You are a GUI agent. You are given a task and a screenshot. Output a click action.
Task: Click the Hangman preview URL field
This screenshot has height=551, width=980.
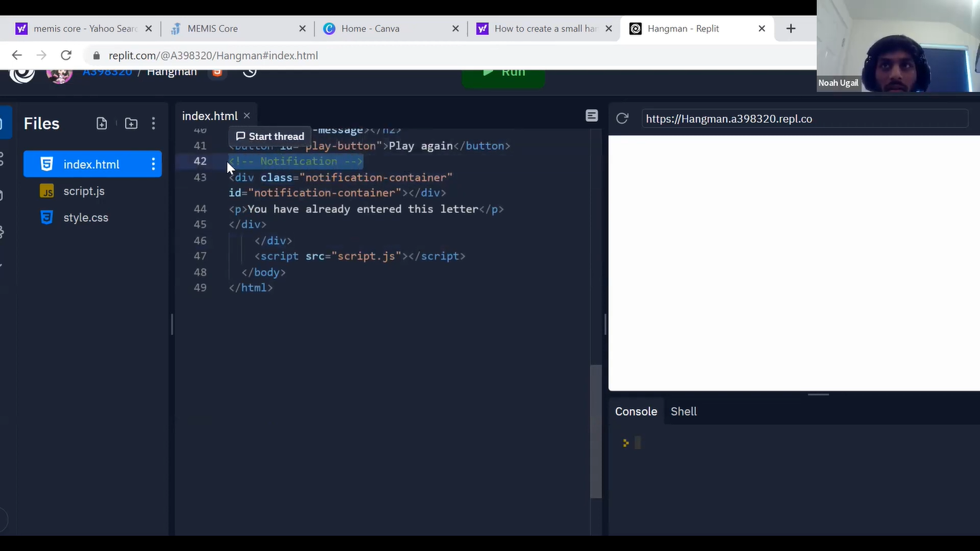tap(805, 118)
